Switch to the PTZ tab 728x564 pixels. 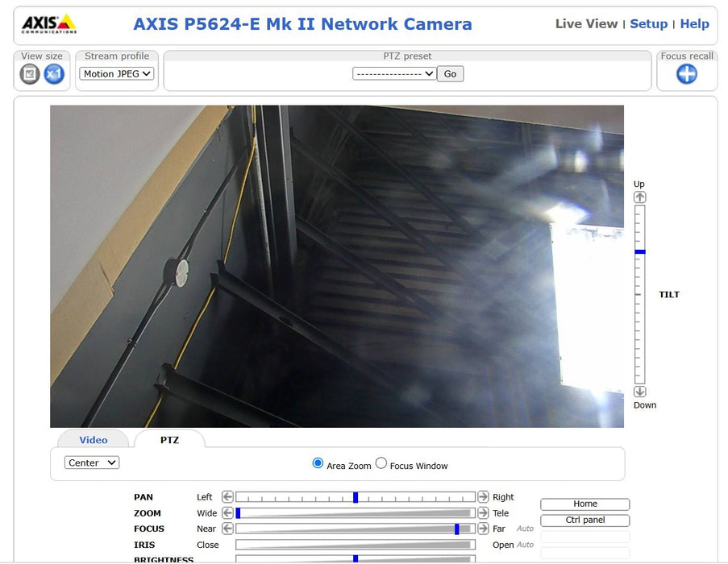point(169,440)
